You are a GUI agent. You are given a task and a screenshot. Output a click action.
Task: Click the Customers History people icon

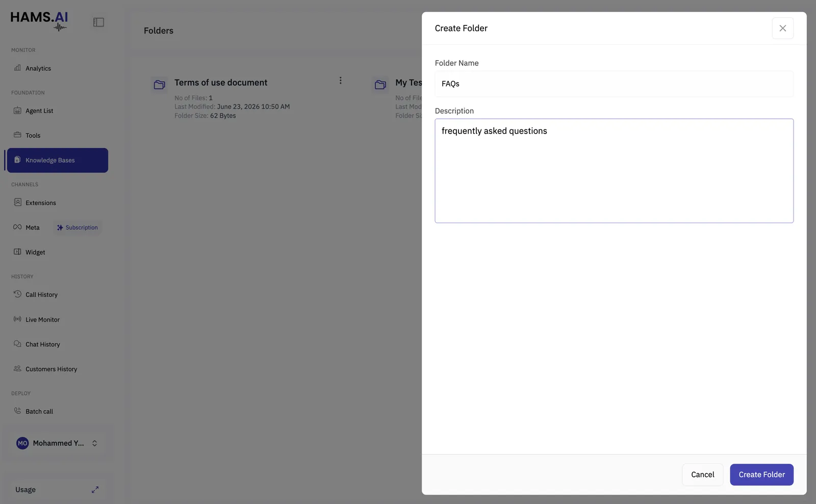click(17, 368)
